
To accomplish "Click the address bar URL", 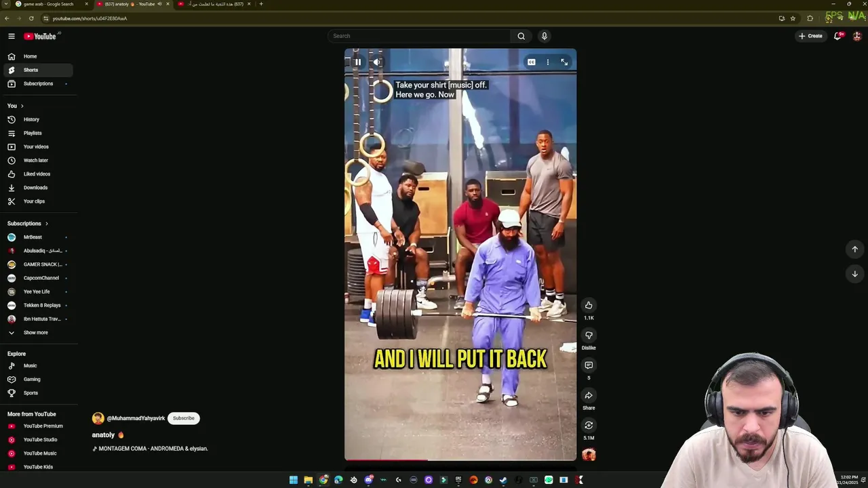I will [x=90, y=18].
